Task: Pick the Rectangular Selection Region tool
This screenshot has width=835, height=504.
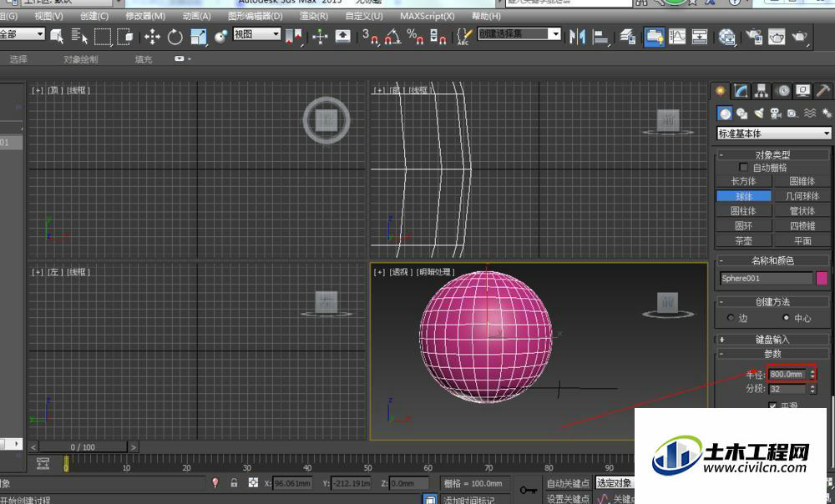Action: [x=102, y=37]
